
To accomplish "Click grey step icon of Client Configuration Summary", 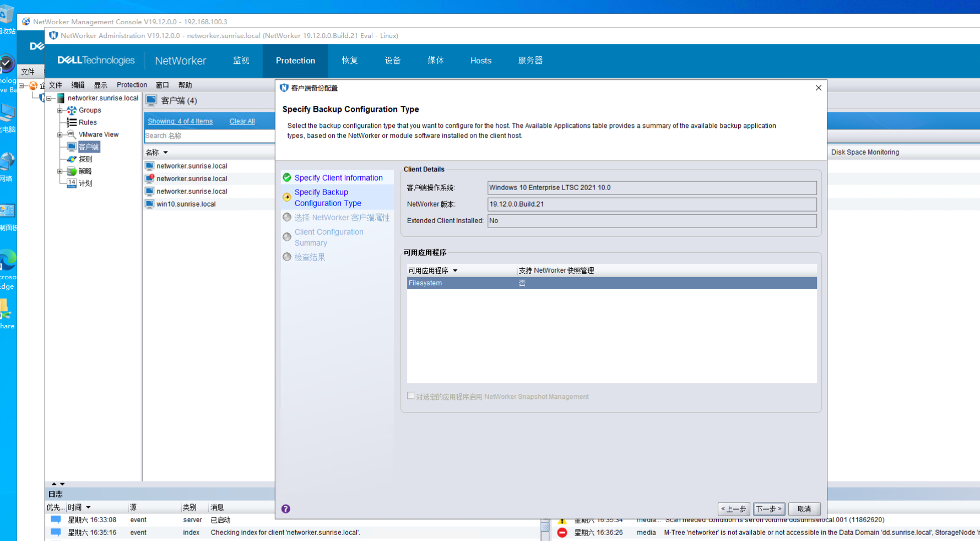I will click(287, 237).
